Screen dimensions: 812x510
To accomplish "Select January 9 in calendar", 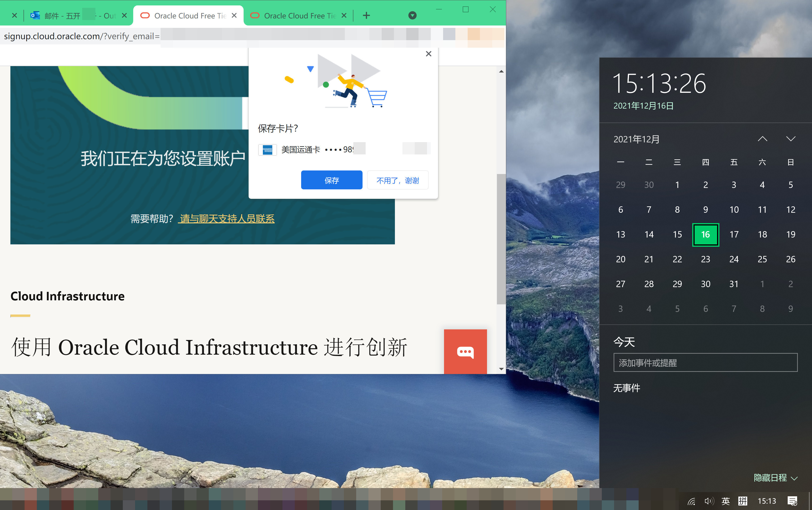I will pos(791,309).
